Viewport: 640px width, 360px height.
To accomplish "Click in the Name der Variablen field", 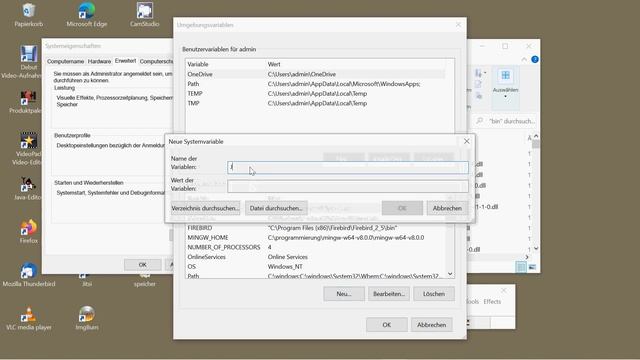I will 348,167.
